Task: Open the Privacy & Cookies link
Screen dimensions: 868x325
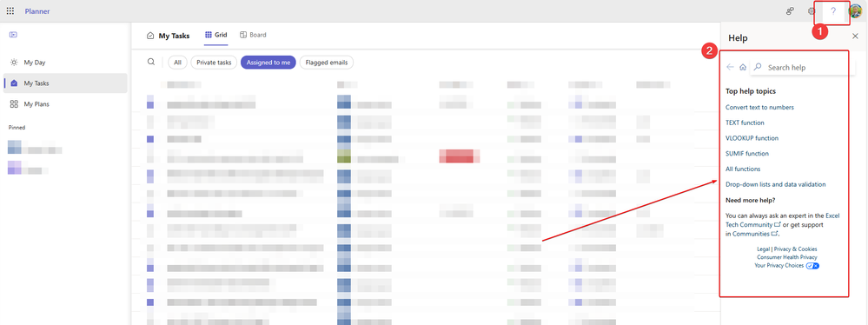Action: tap(796, 249)
